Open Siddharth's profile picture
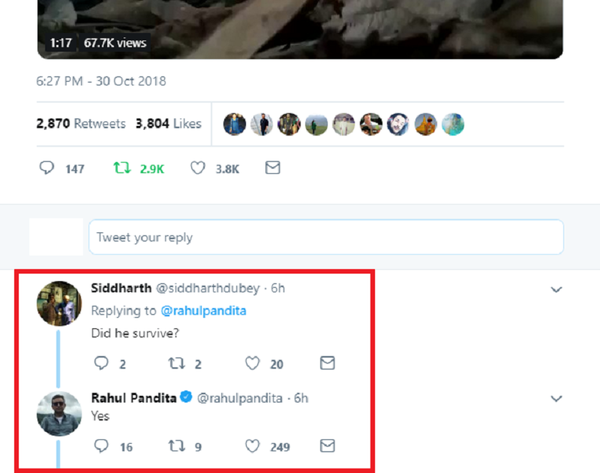 click(x=58, y=302)
